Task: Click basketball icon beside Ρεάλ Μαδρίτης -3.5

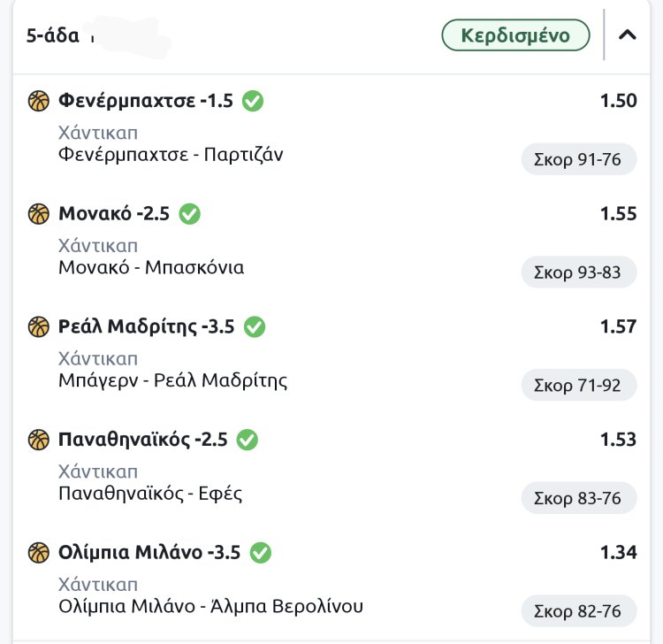Action: (39, 327)
